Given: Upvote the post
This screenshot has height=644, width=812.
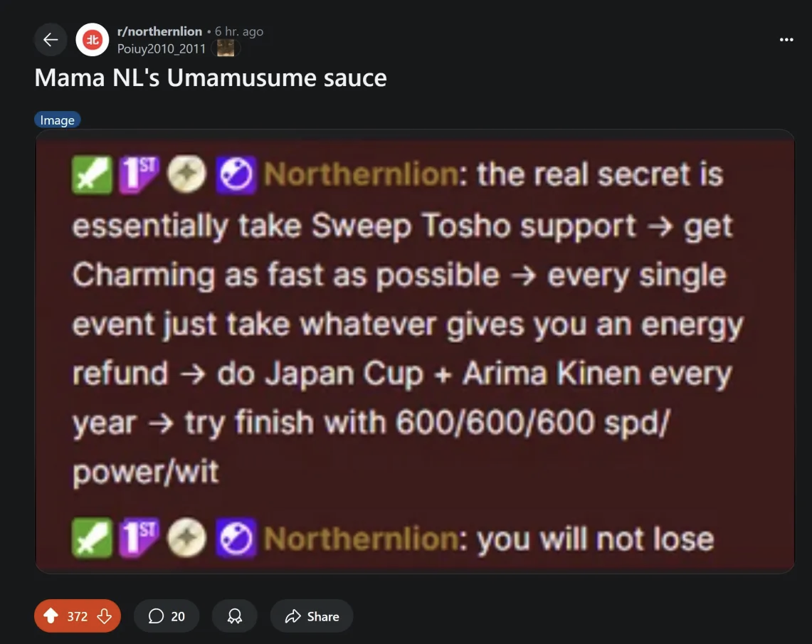Looking at the screenshot, I should coord(51,616).
